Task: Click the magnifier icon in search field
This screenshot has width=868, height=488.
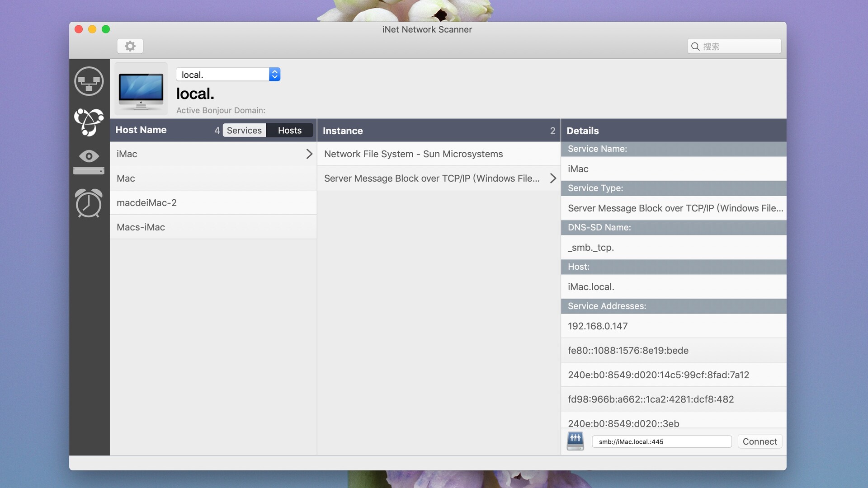Action: click(x=695, y=47)
